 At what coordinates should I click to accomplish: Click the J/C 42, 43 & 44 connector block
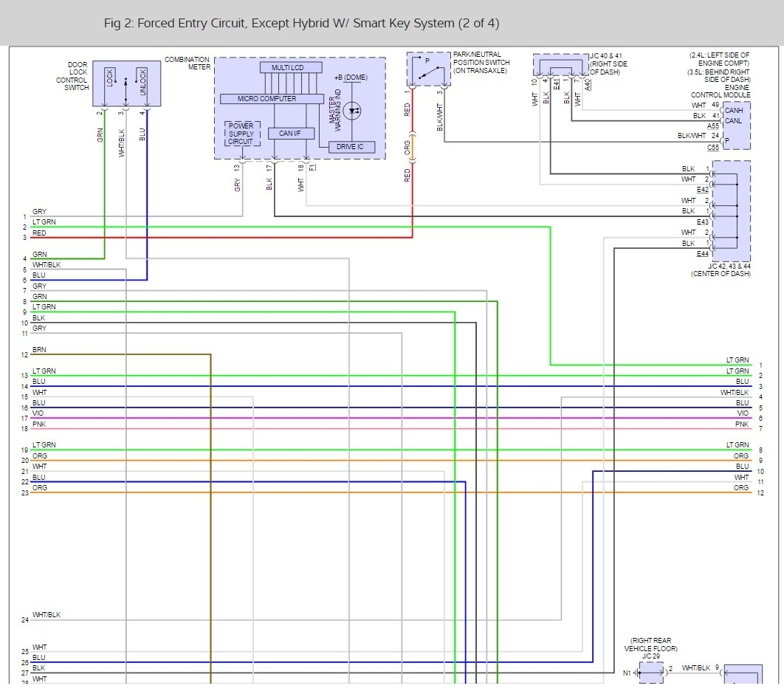point(736,210)
